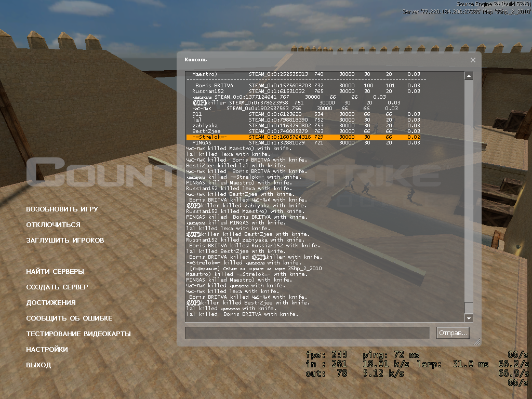Click the Boris BRITVA status row
This screenshot has width=532, height=399.
point(308,86)
